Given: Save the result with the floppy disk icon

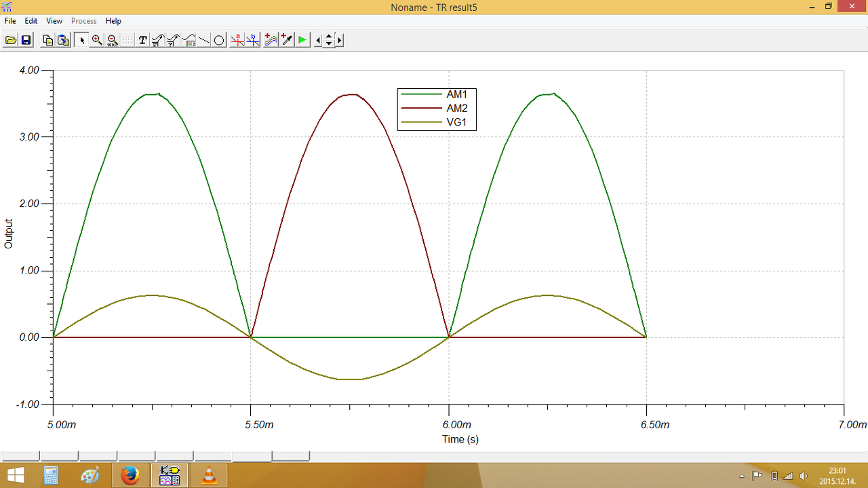Looking at the screenshot, I should coord(26,40).
